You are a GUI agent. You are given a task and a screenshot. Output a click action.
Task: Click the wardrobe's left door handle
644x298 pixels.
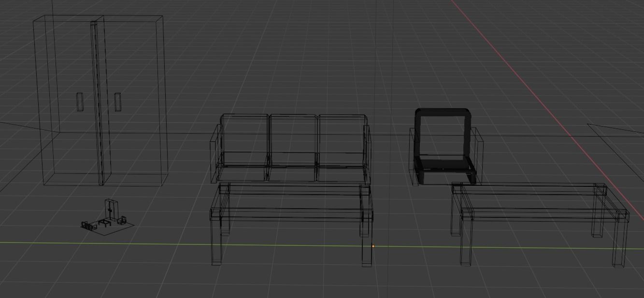click(80, 102)
